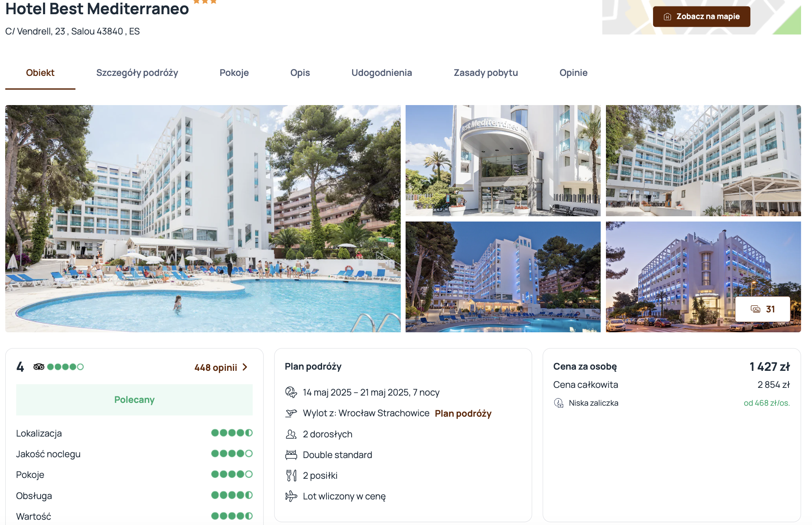Viewport: 812px width, 525px height.
Task: Open the Plan podróży link
Action: pyautogui.click(x=463, y=413)
